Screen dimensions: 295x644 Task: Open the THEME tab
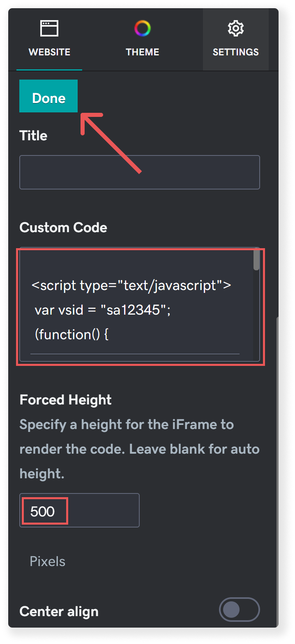click(143, 39)
